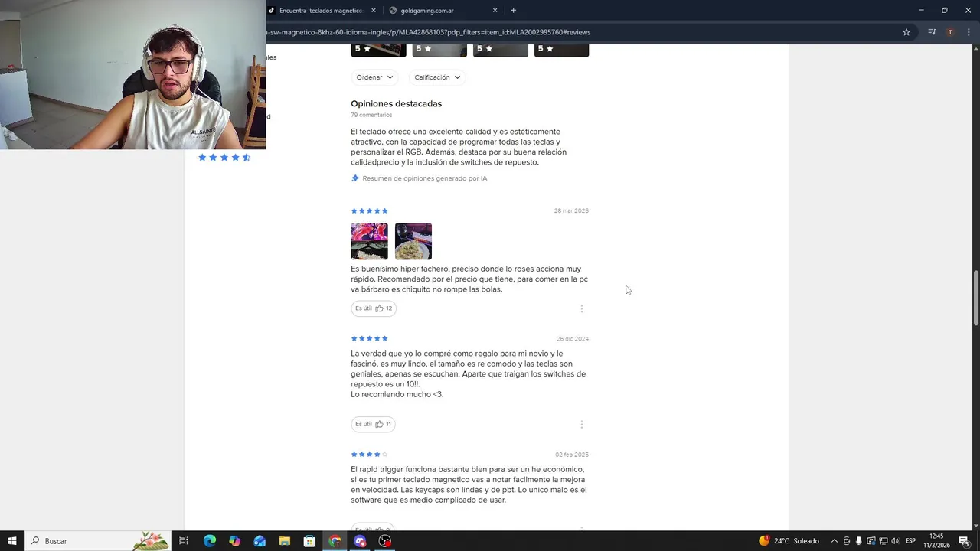Click the overall 4.5 star rating on the left

click(x=224, y=158)
